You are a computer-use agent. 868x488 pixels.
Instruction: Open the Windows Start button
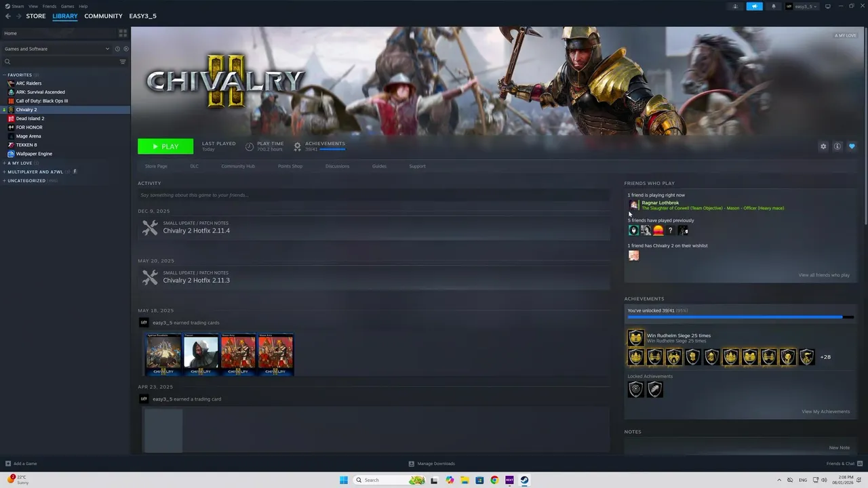[343, 480]
